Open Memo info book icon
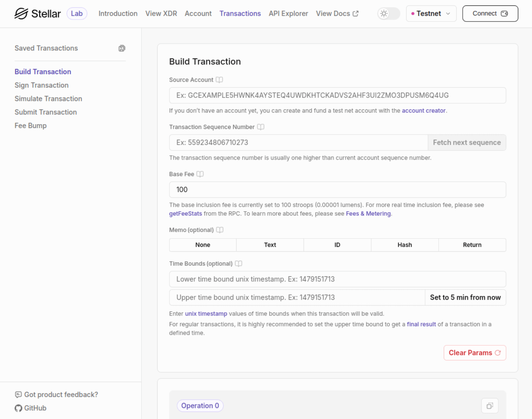The height and width of the screenshot is (419, 532). pos(220,230)
